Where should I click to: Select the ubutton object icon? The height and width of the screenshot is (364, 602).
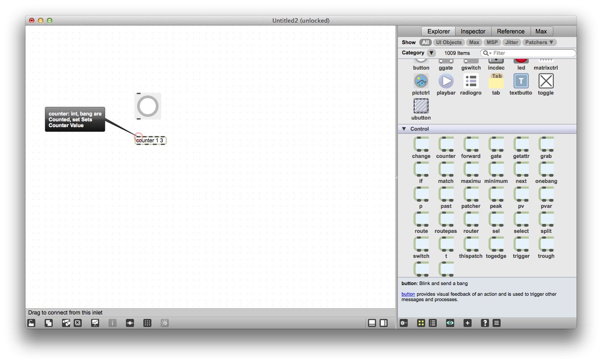click(x=421, y=106)
